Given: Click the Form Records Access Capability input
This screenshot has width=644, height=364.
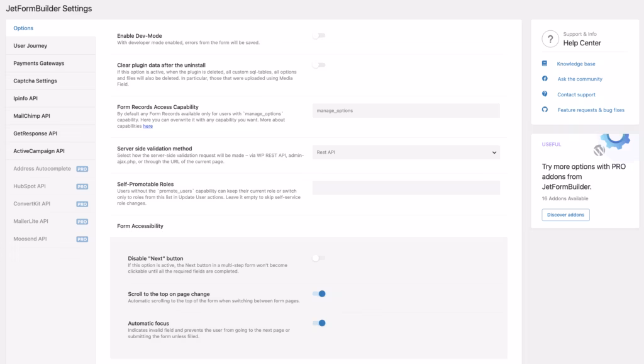Looking at the screenshot, I should tap(406, 111).
